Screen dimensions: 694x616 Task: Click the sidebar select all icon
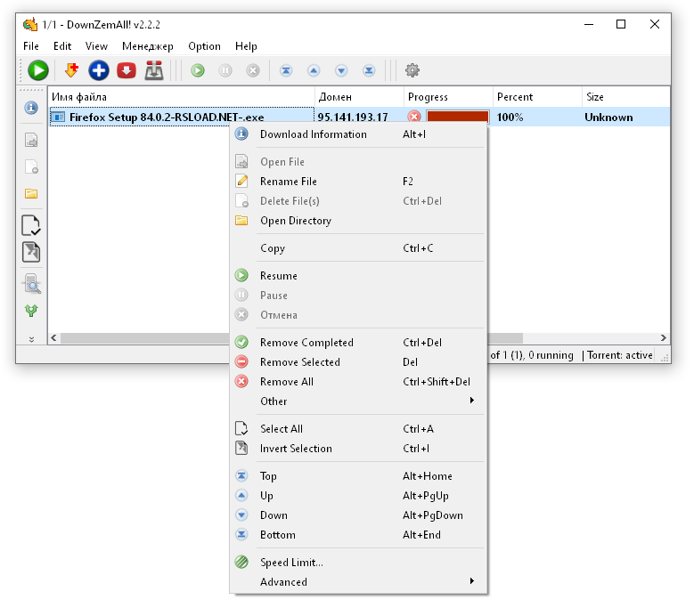[x=31, y=225]
